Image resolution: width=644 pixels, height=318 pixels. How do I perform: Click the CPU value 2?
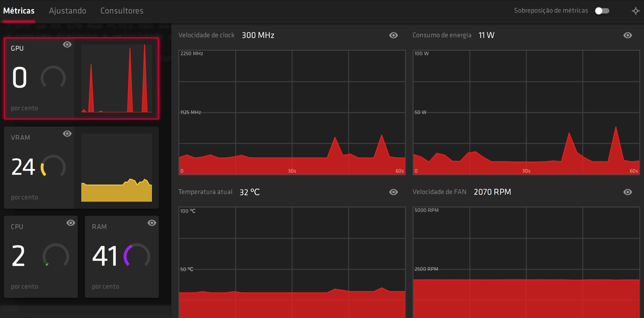coord(18,256)
